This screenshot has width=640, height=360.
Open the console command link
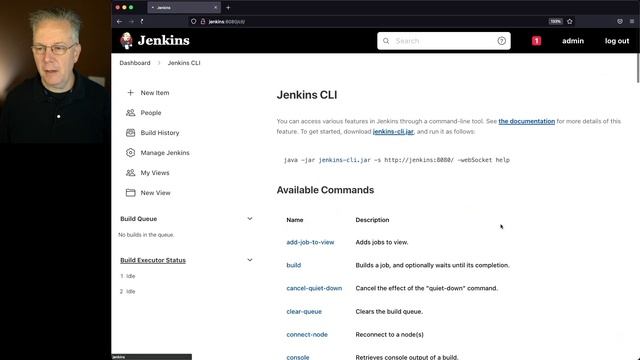(x=298, y=357)
